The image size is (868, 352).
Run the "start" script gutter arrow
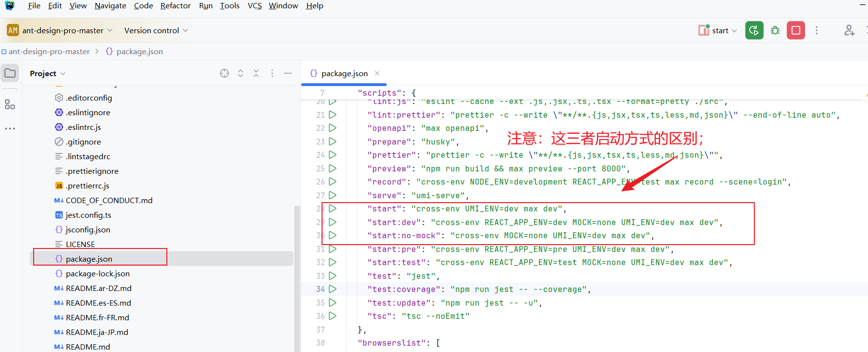tap(333, 208)
